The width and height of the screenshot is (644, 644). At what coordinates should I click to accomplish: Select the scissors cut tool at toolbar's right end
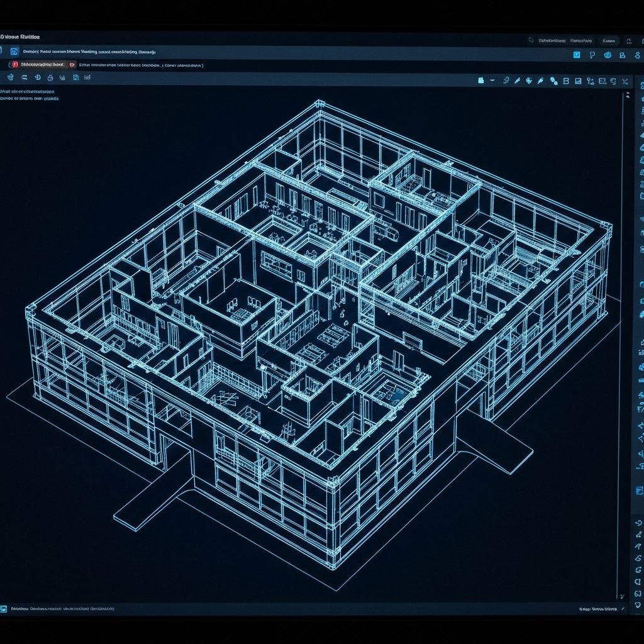coord(624,80)
